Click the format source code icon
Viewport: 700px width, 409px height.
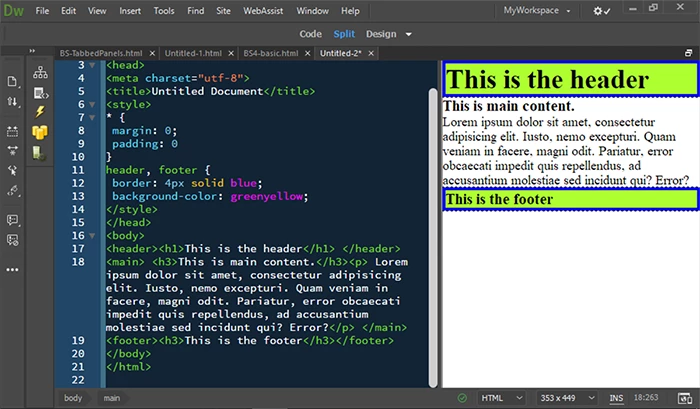click(12, 191)
